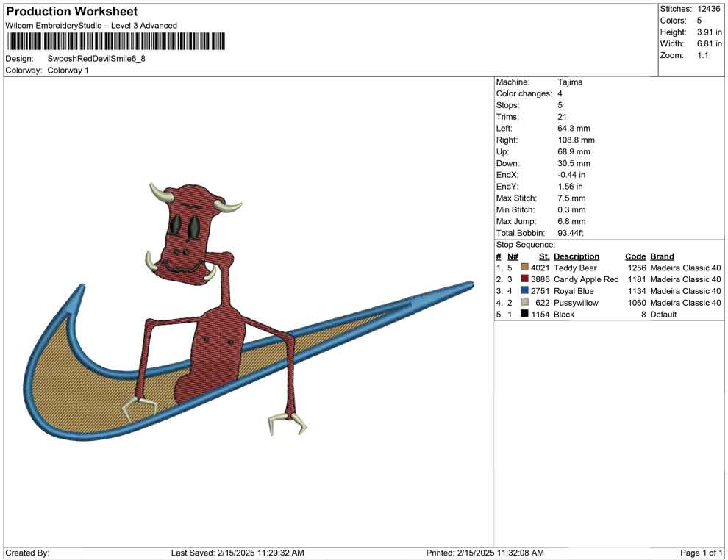Click 'Wilcom EmbroideryStudio – Level 3 Advanced' text
The height and width of the screenshot is (560, 728).
coord(91,26)
